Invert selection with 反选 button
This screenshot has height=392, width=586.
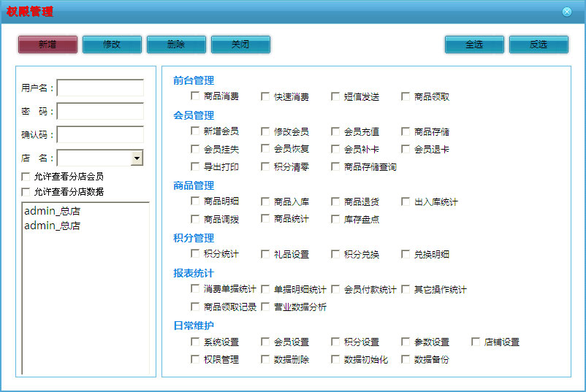coord(539,45)
